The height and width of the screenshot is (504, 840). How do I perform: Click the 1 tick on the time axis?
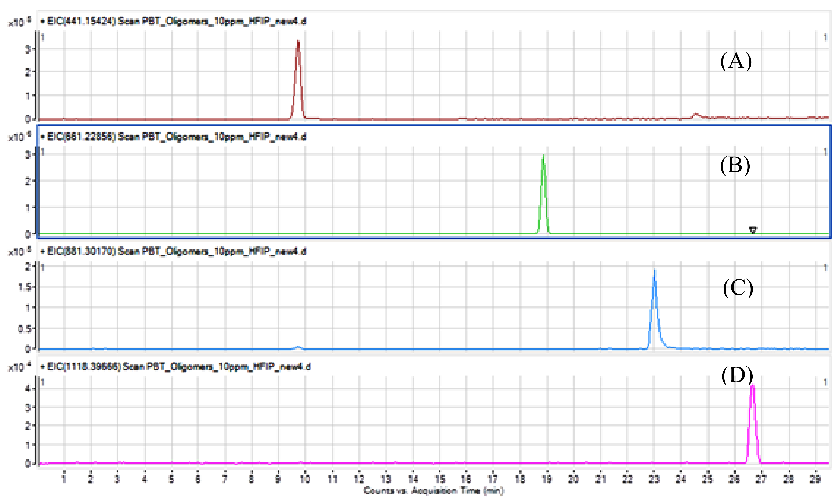(x=64, y=479)
